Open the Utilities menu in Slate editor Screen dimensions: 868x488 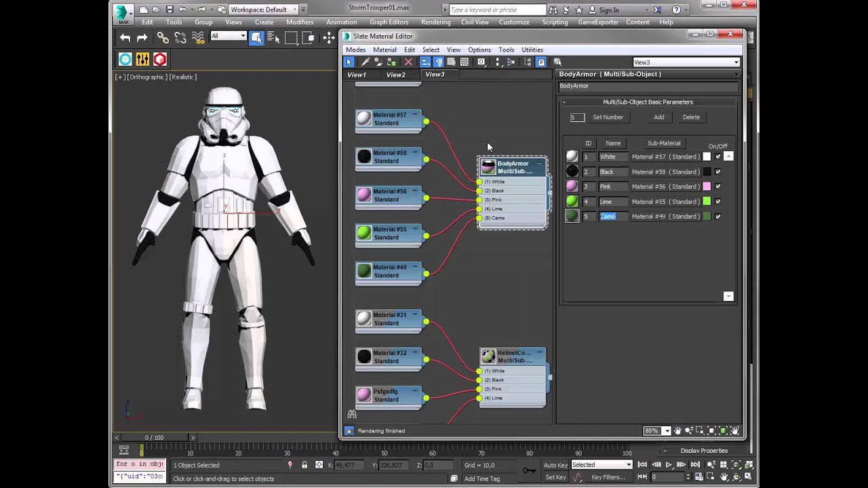(x=532, y=49)
